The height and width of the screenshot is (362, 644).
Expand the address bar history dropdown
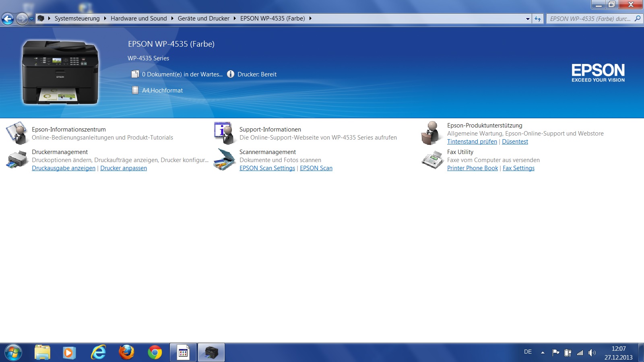528,19
